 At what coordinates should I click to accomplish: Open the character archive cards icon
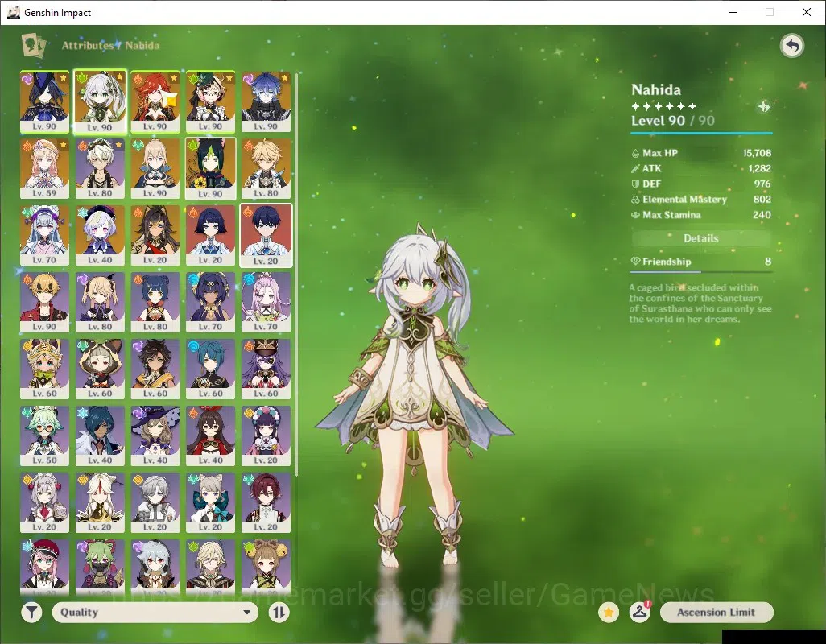[33, 45]
